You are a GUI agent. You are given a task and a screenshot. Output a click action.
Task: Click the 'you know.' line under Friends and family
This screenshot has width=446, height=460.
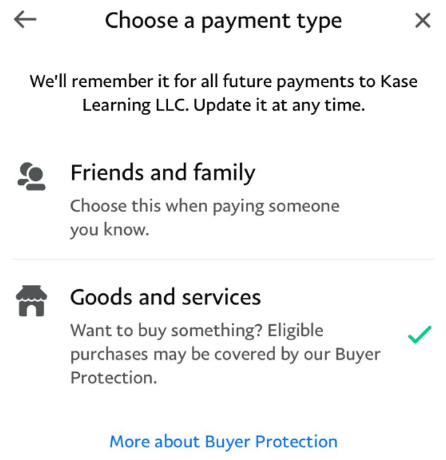tap(110, 230)
